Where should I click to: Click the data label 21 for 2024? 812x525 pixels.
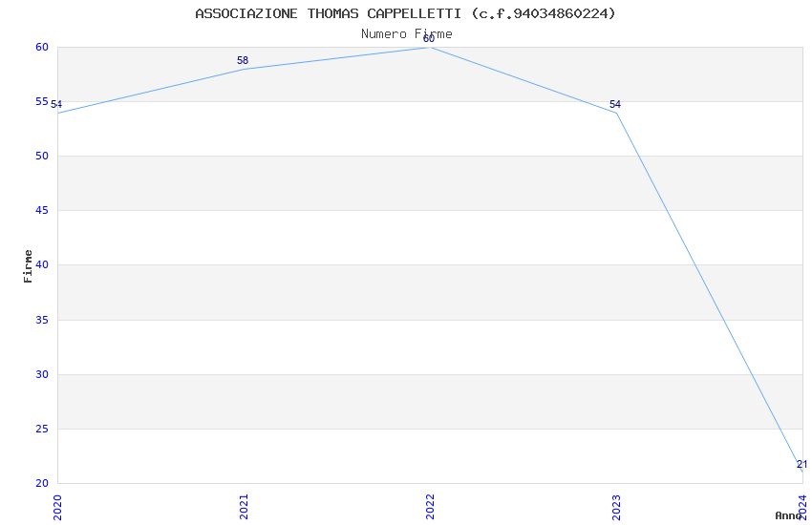[x=801, y=465]
